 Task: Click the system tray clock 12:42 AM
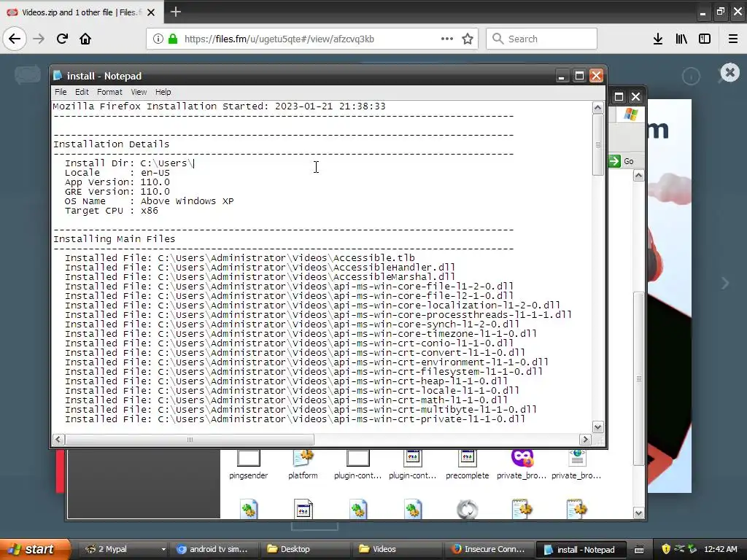(x=720, y=549)
